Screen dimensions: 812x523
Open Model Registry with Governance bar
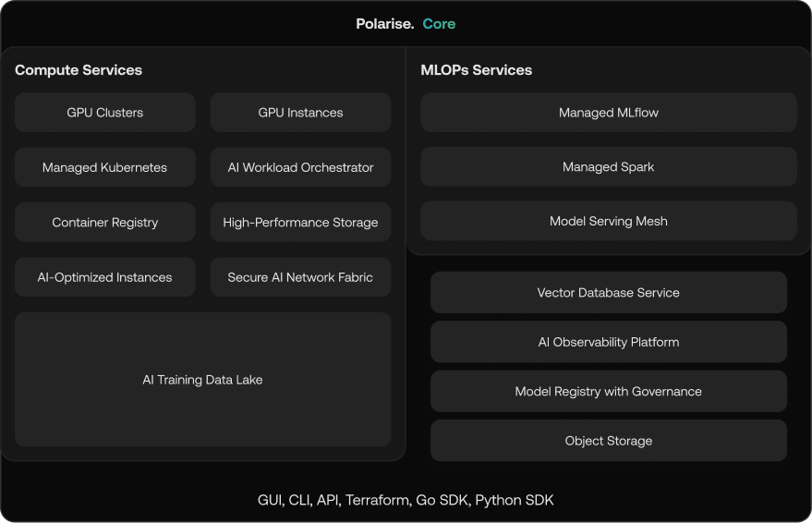click(x=609, y=392)
